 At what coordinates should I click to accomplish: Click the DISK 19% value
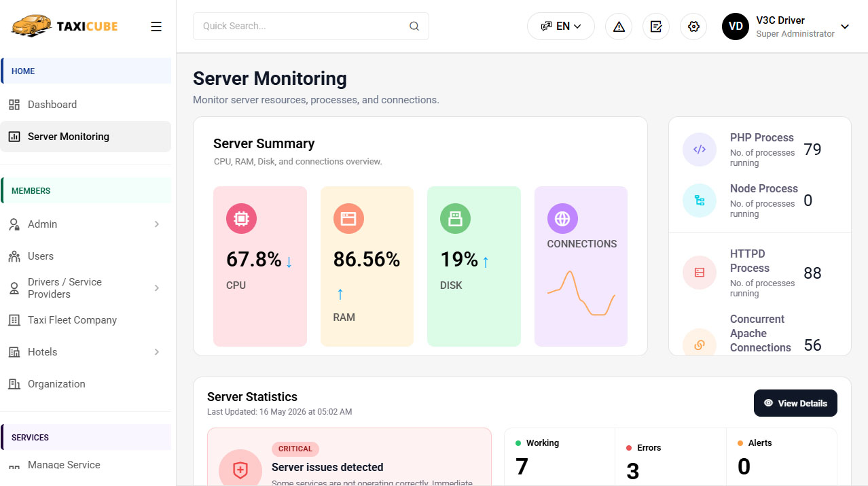(460, 260)
